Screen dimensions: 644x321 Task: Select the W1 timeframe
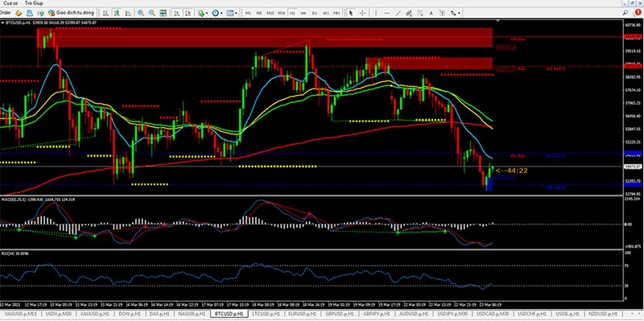click(x=326, y=13)
